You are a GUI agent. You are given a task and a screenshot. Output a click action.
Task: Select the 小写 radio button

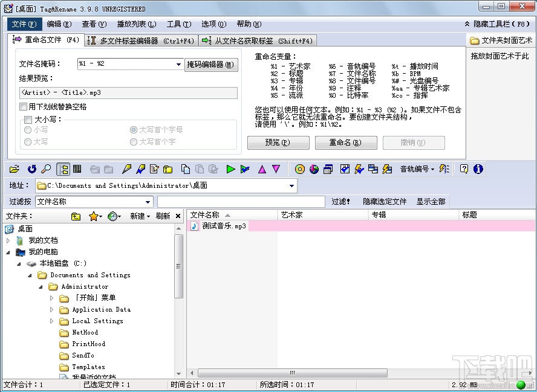pyautogui.click(x=28, y=130)
